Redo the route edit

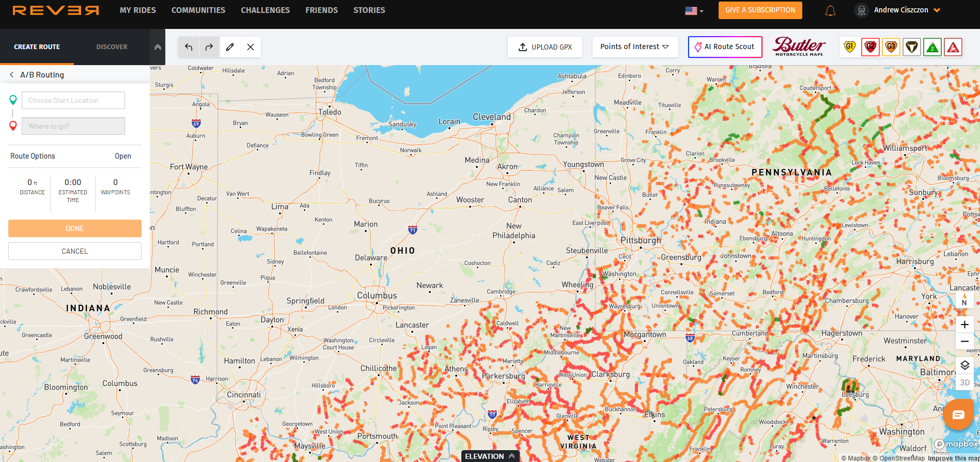point(209,47)
